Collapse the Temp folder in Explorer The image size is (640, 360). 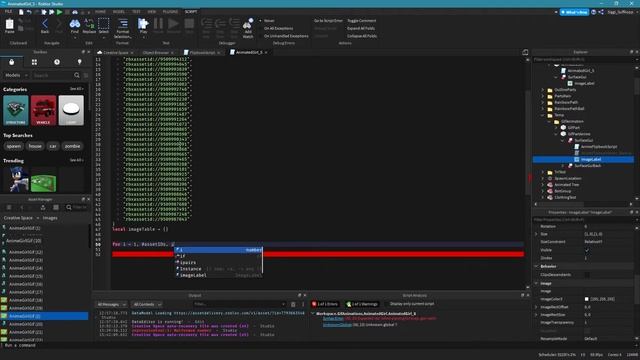point(543,115)
